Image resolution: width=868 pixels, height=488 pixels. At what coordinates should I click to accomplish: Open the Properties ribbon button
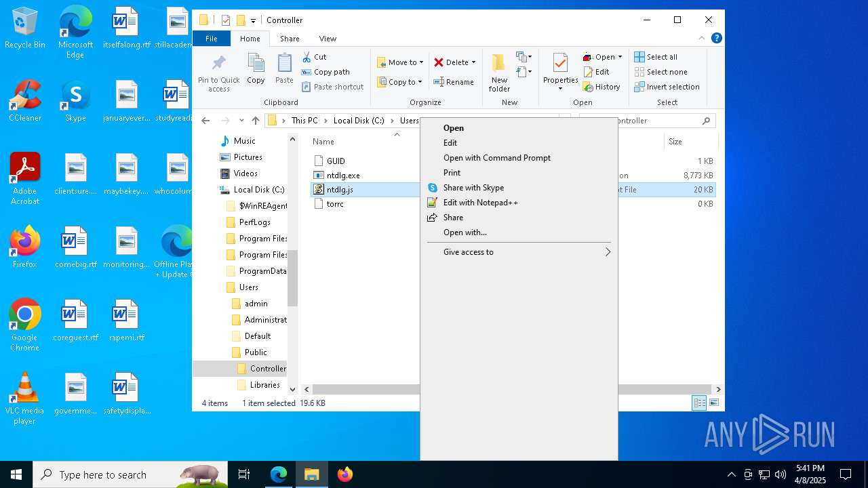(560, 72)
